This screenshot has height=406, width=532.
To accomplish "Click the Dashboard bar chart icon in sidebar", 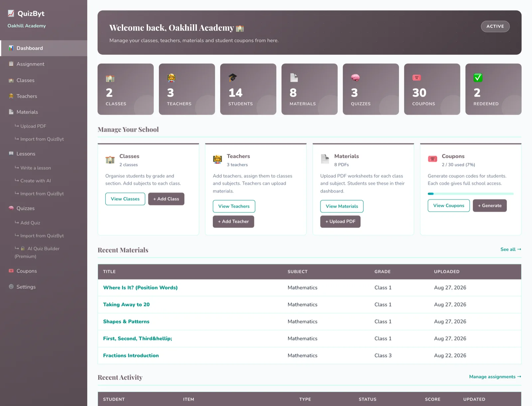I will coord(11,48).
